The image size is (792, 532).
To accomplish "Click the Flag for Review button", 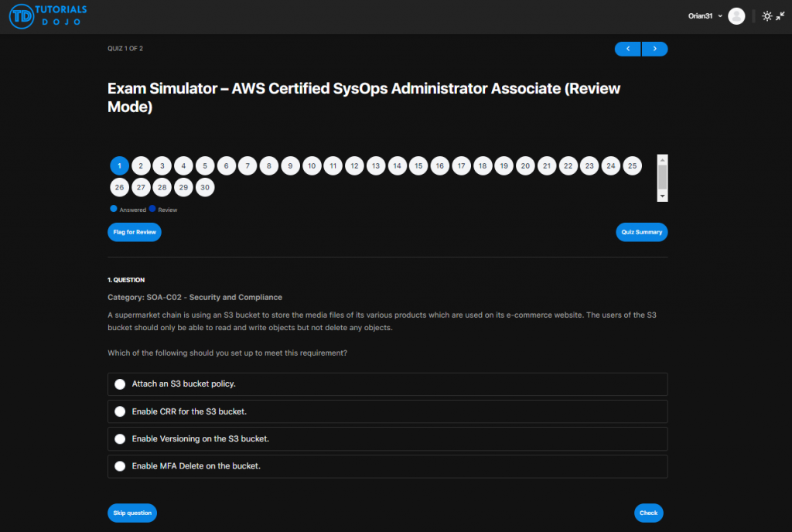I will click(134, 232).
